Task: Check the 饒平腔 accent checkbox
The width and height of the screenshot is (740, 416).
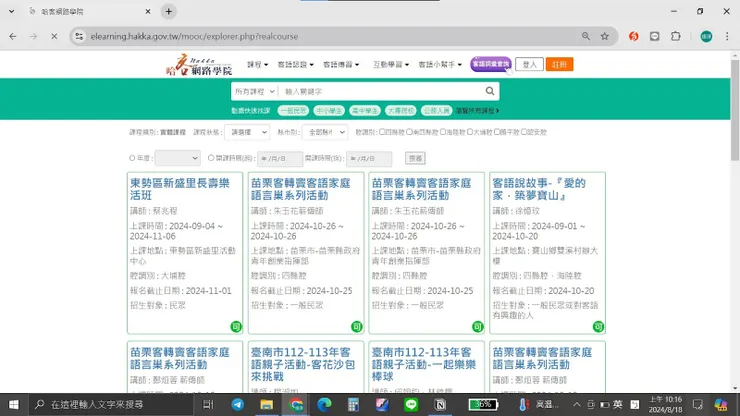Action: point(496,132)
